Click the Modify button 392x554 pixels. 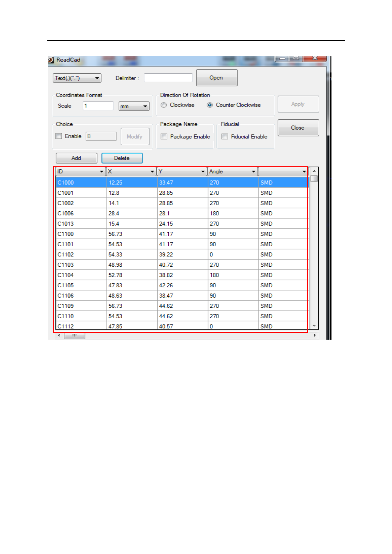click(135, 136)
